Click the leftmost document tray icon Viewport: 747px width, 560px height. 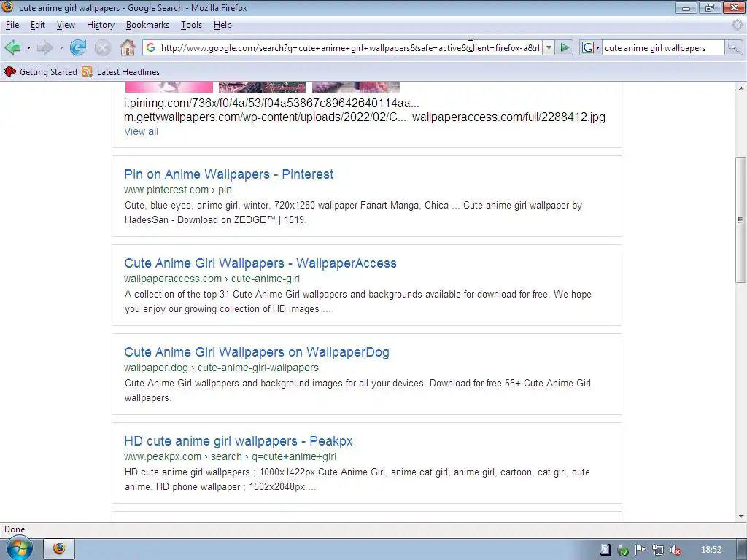coord(605,550)
